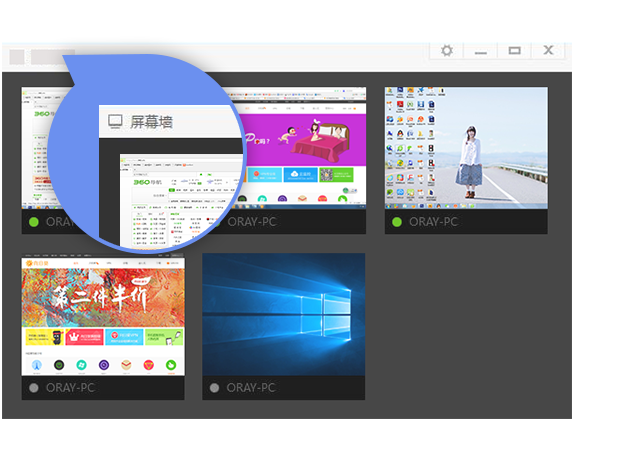Open the settings gear in title bar
Image resolution: width=620 pixels, height=460 pixels.
point(446,50)
